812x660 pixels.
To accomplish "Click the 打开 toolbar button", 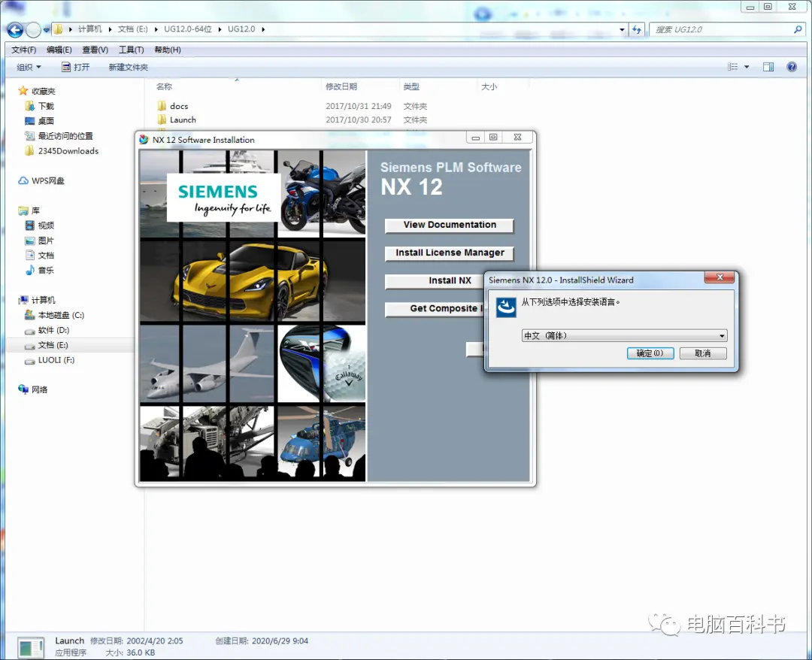I will click(76, 67).
